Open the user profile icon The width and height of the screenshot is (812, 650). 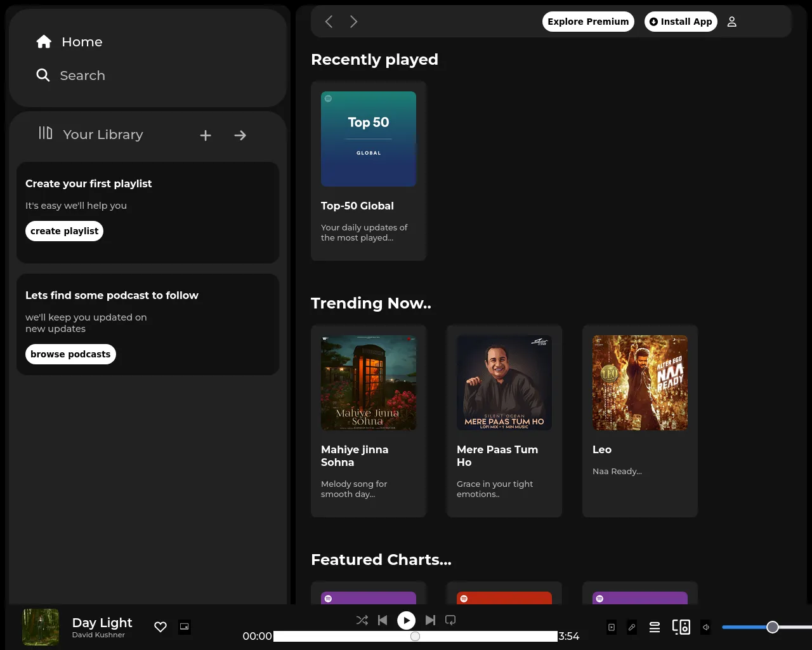pos(731,22)
